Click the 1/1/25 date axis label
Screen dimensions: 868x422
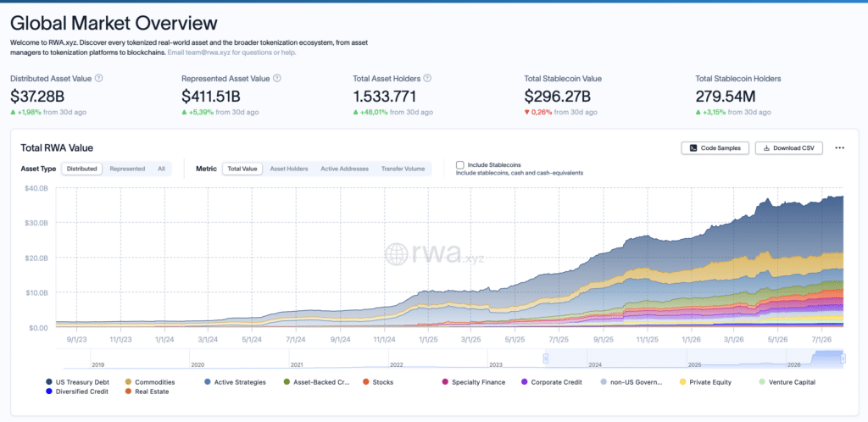point(427,339)
